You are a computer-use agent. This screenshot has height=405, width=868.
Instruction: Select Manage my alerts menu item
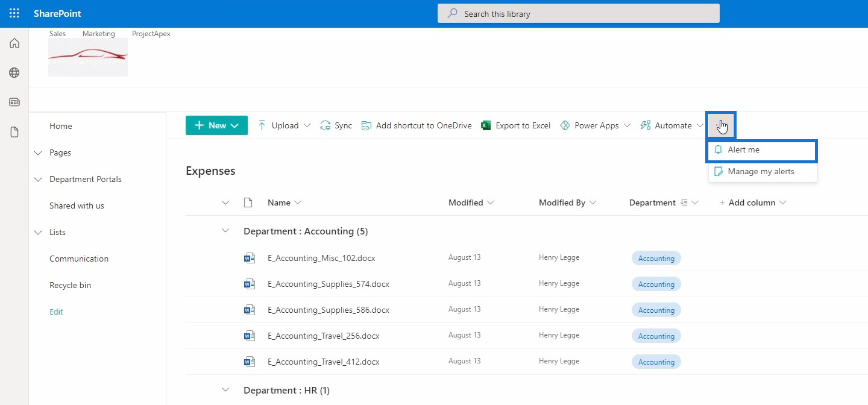(x=763, y=172)
